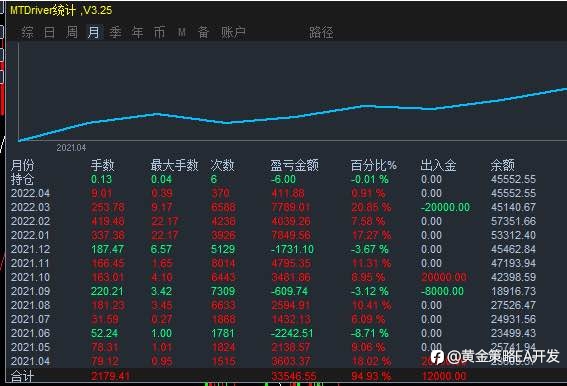
Task: Switch to the 备 notes tab
Action: [203, 33]
